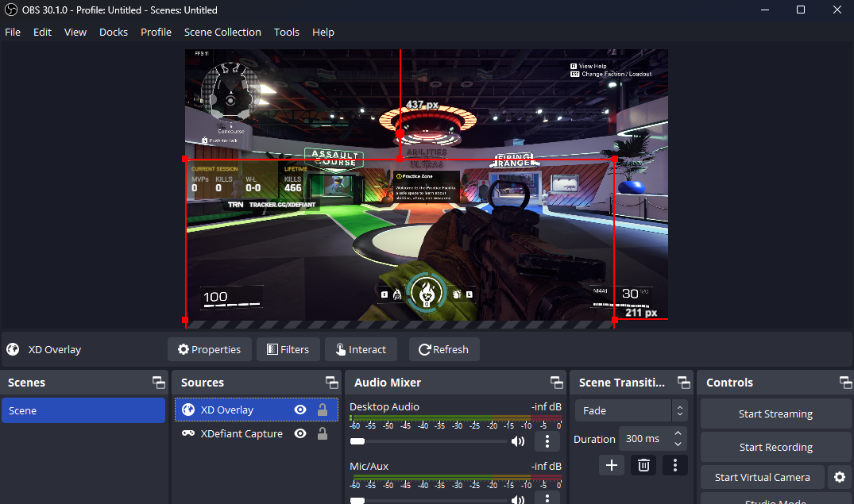
Task: Select the Scene item in Scenes list
Action: (83, 410)
